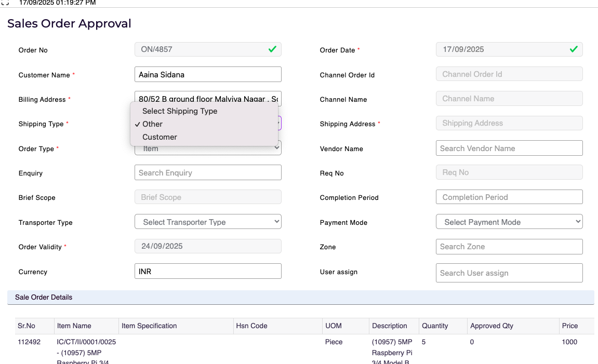The height and width of the screenshot is (364, 598).
Task: Expand the Transporter Type dropdown
Action: pos(208,222)
